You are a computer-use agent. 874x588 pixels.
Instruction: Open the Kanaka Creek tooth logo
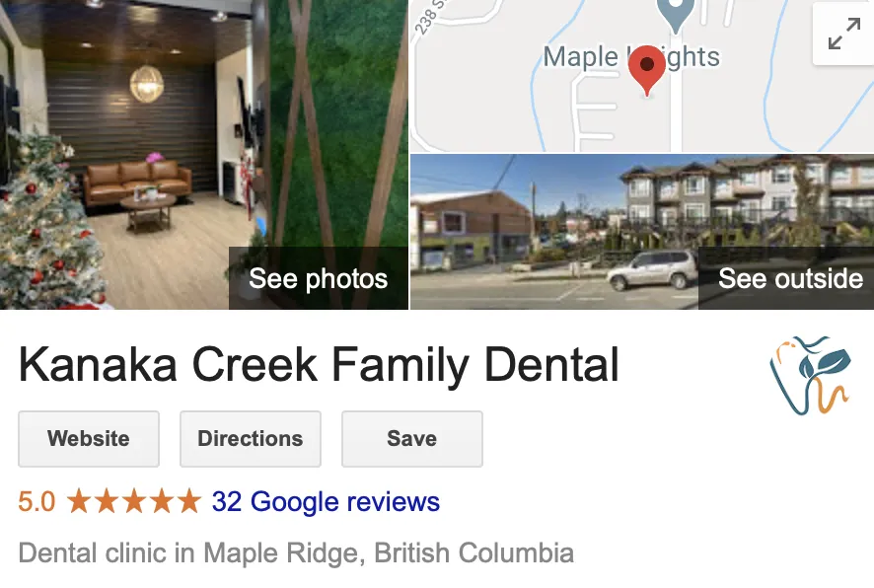pyautogui.click(x=810, y=376)
